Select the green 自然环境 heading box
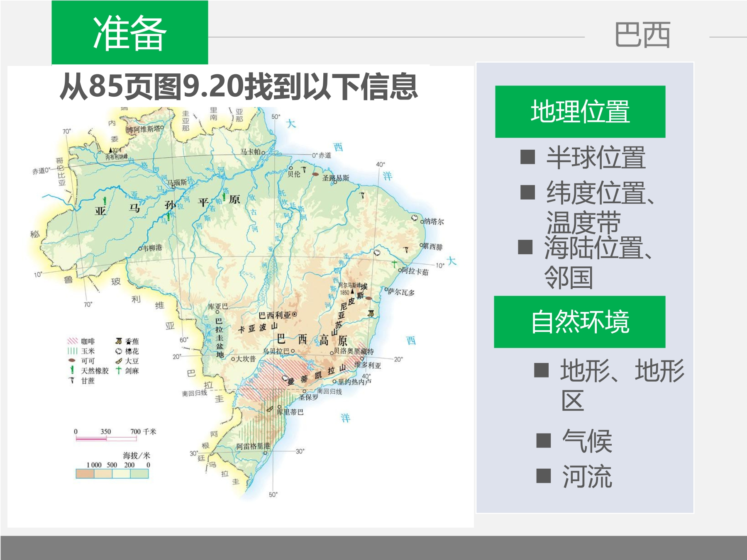Screen dimensions: 747x560 (580, 322)
